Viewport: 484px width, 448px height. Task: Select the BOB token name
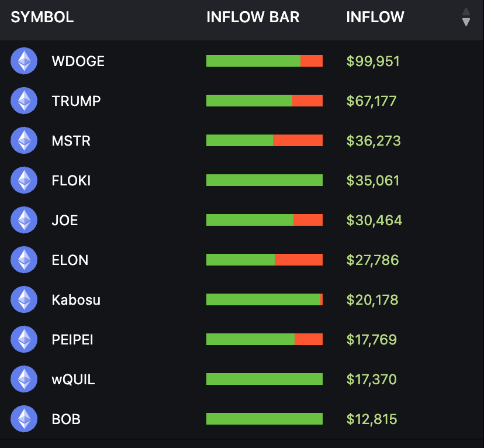[x=67, y=419]
